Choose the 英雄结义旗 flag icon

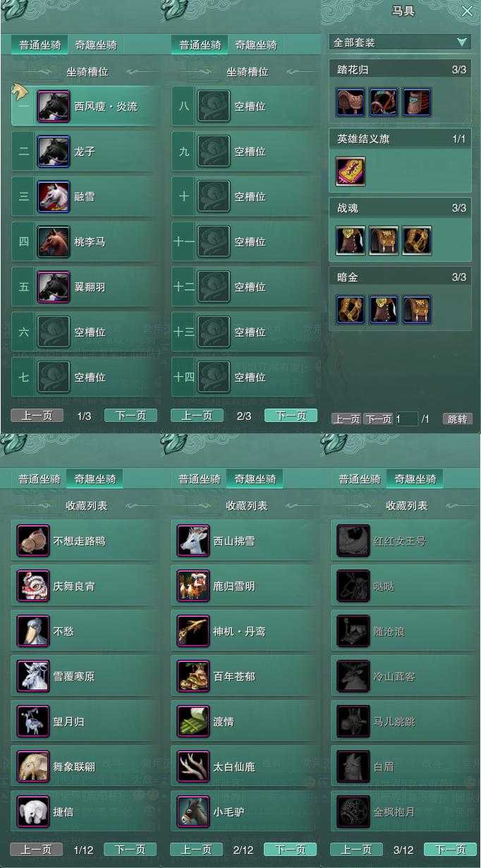tap(351, 171)
